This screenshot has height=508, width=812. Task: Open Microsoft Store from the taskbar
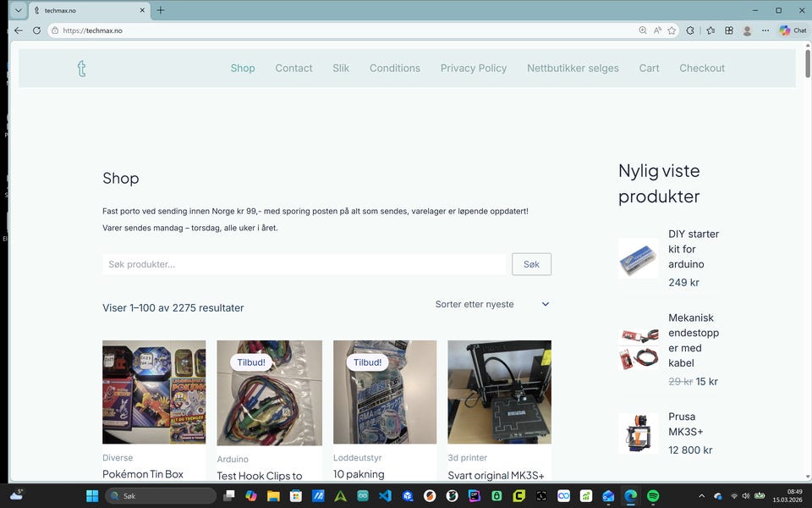pyautogui.click(x=296, y=496)
